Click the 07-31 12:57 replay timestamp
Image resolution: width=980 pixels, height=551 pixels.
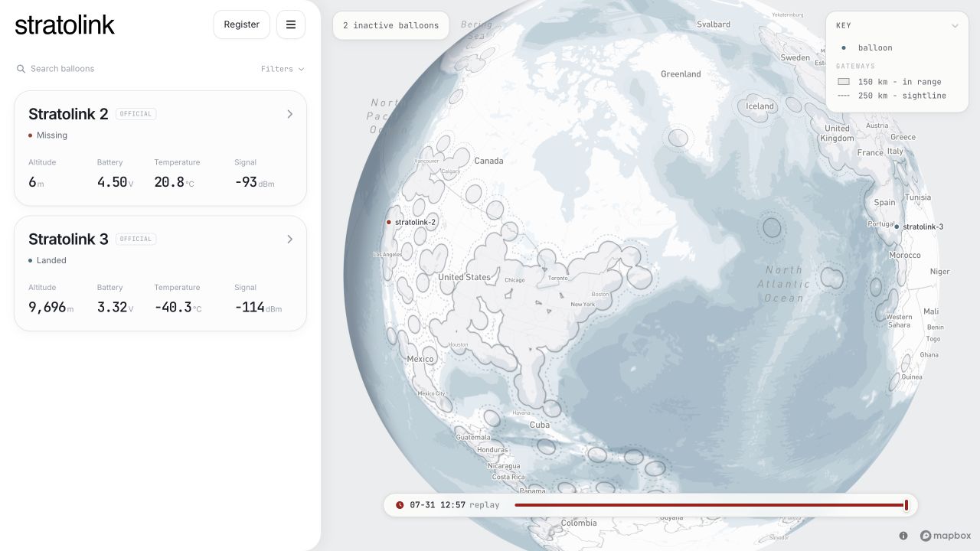click(x=438, y=505)
